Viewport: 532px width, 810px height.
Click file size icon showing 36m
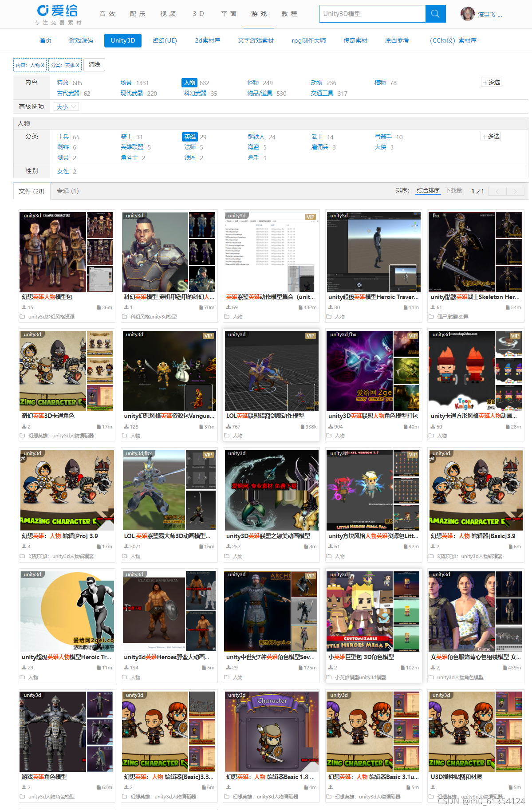[99, 307]
